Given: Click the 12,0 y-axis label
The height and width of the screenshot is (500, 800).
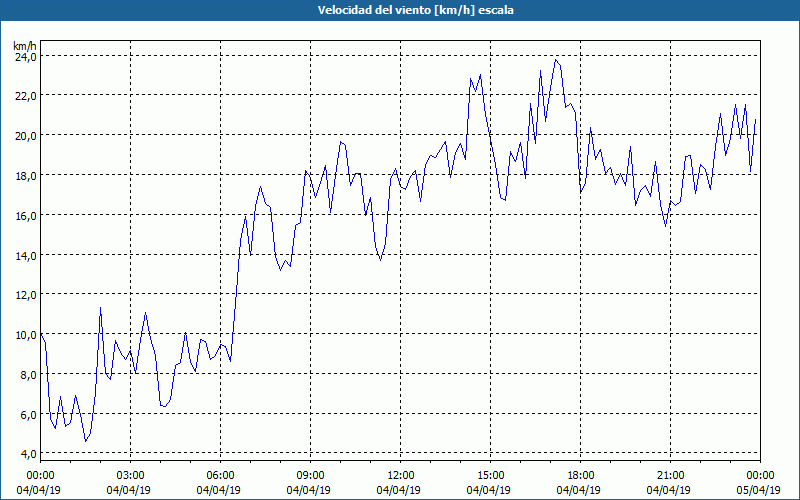Looking at the screenshot, I should (25, 295).
